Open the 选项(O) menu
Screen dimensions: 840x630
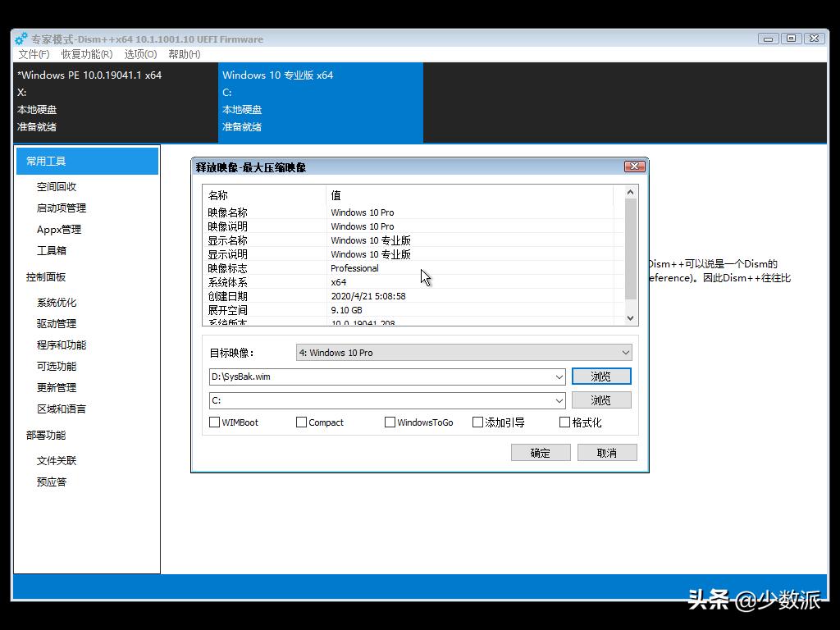tap(139, 54)
